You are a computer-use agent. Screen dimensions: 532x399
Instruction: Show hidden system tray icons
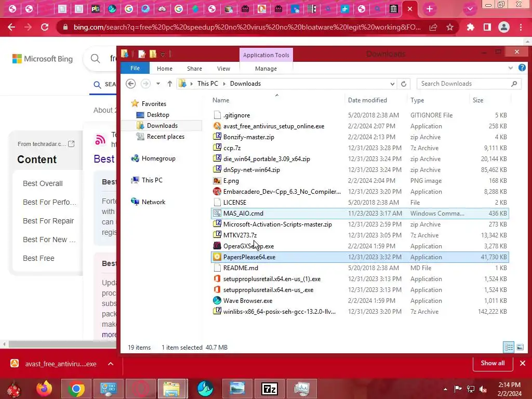coord(445,389)
